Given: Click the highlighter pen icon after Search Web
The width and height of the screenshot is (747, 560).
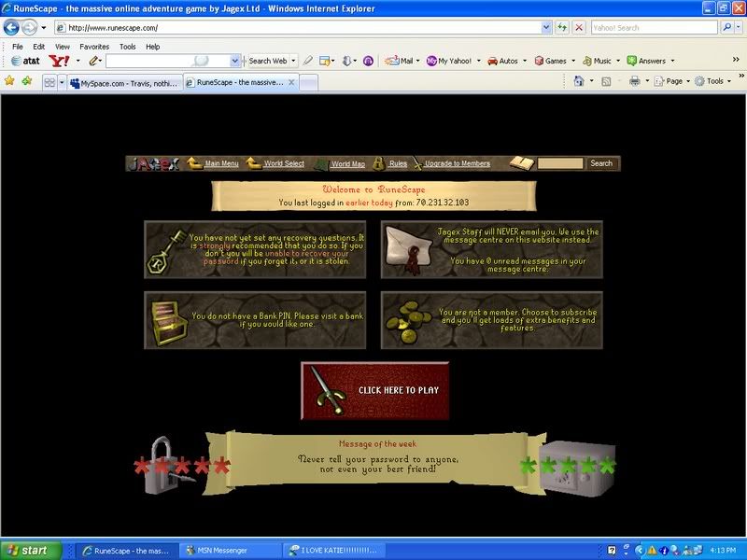Looking at the screenshot, I should (308, 61).
